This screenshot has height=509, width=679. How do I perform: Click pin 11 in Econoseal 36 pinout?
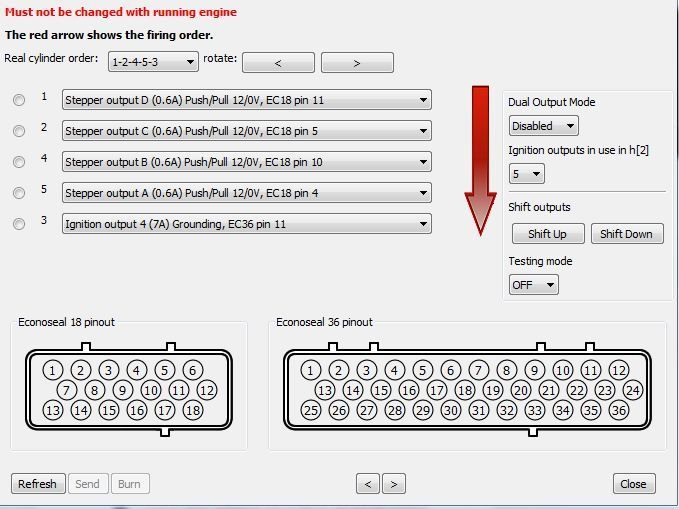(591, 370)
